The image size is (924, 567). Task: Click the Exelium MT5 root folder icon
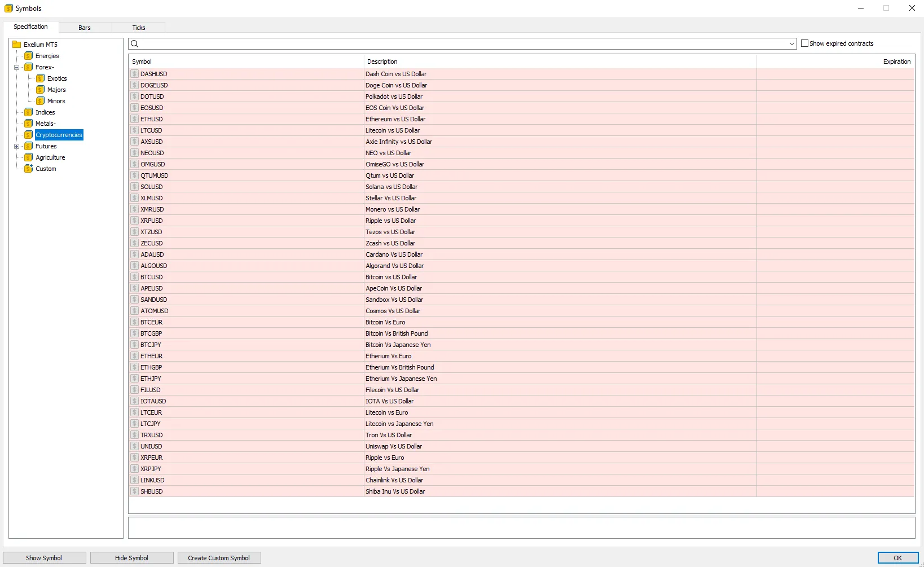pyautogui.click(x=16, y=45)
